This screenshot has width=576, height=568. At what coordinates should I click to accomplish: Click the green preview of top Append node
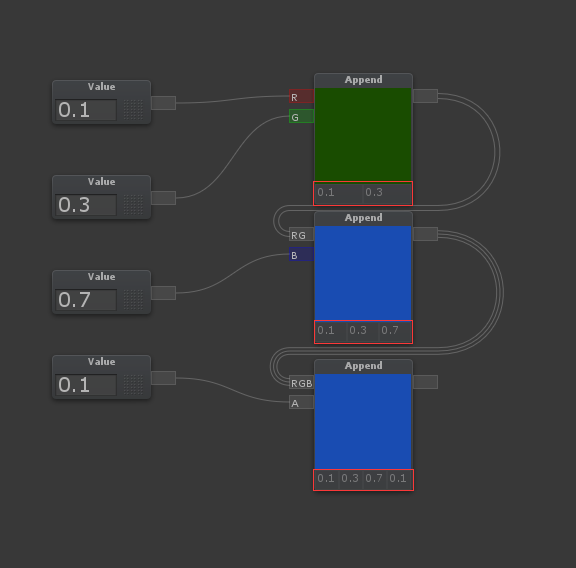363,134
